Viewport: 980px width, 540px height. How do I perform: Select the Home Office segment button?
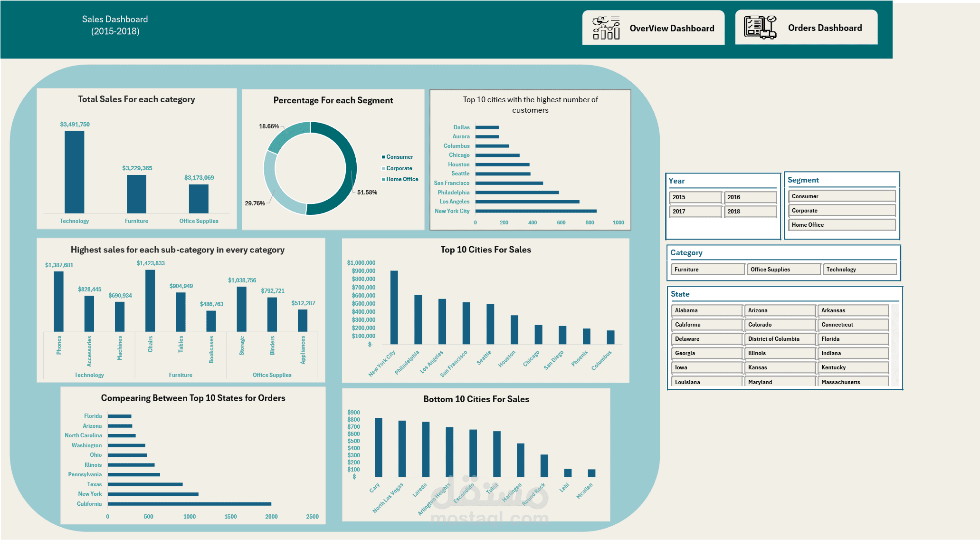point(841,225)
